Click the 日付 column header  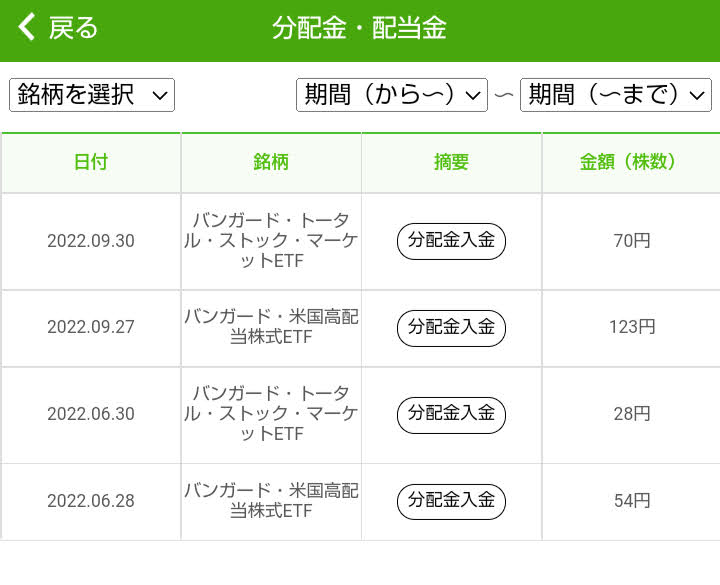tap(91, 162)
